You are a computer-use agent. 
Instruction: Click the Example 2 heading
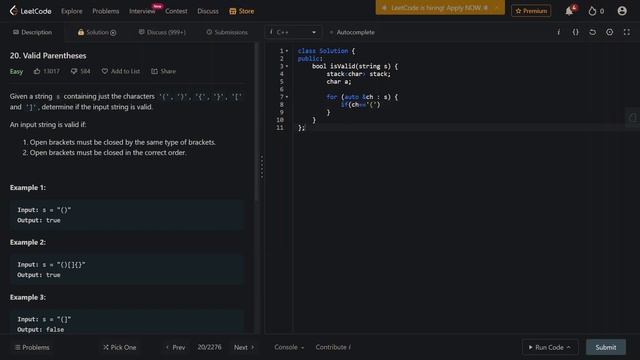28,242
